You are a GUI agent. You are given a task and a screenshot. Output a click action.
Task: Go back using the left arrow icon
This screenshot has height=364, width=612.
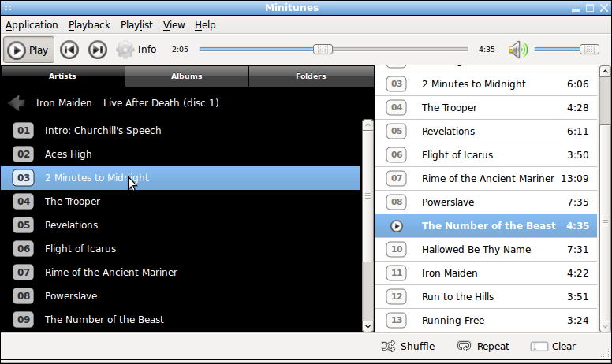[17, 103]
